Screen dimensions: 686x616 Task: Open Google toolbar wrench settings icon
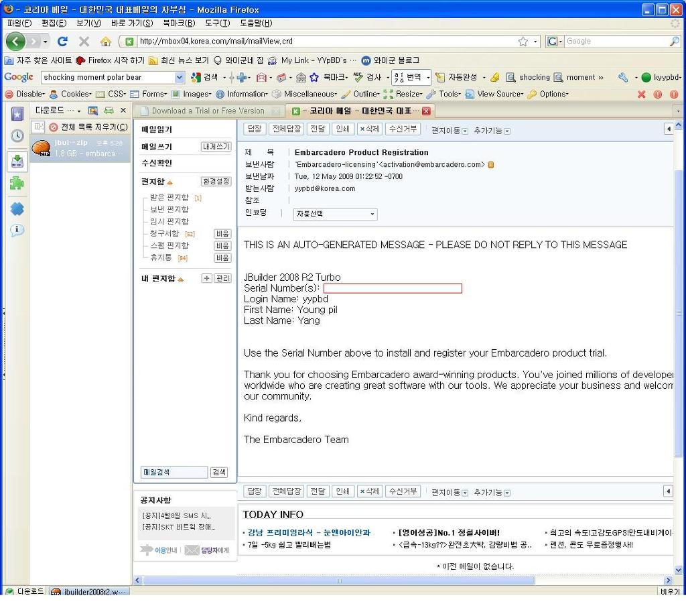pos(623,78)
